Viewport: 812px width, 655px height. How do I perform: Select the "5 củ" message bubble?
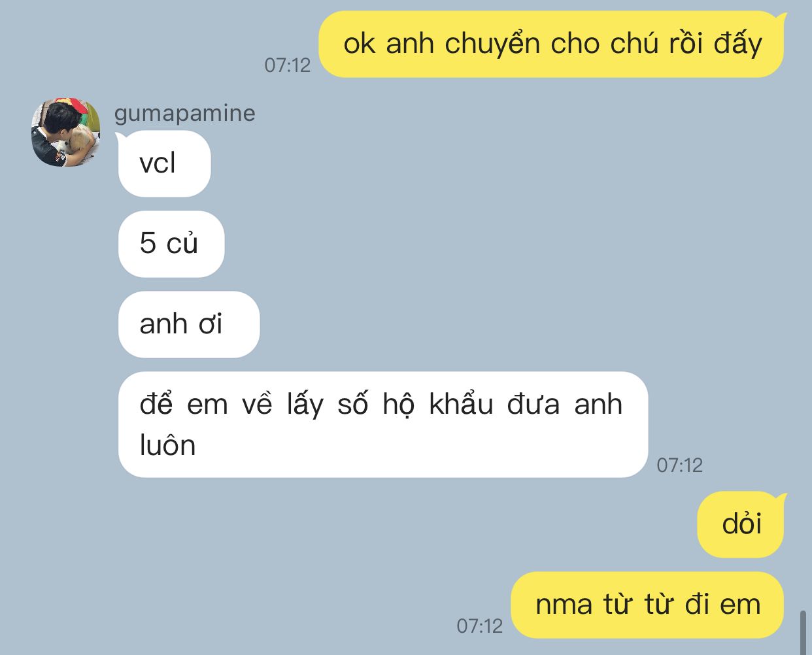(171, 244)
